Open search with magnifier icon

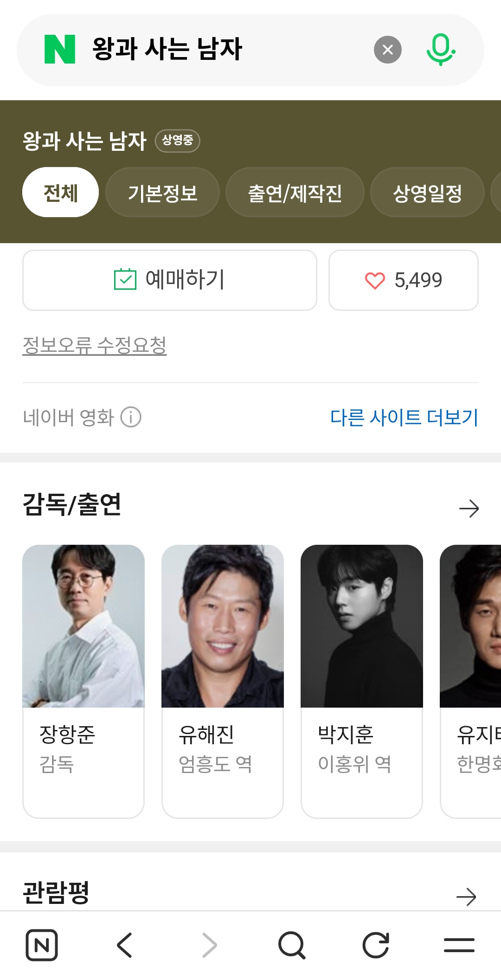tap(292, 945)
